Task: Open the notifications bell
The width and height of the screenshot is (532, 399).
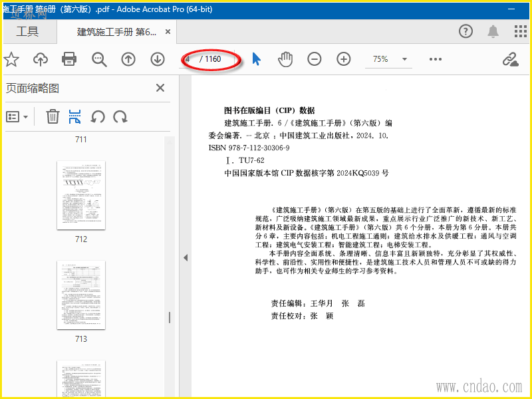Action: coord(493,31)
